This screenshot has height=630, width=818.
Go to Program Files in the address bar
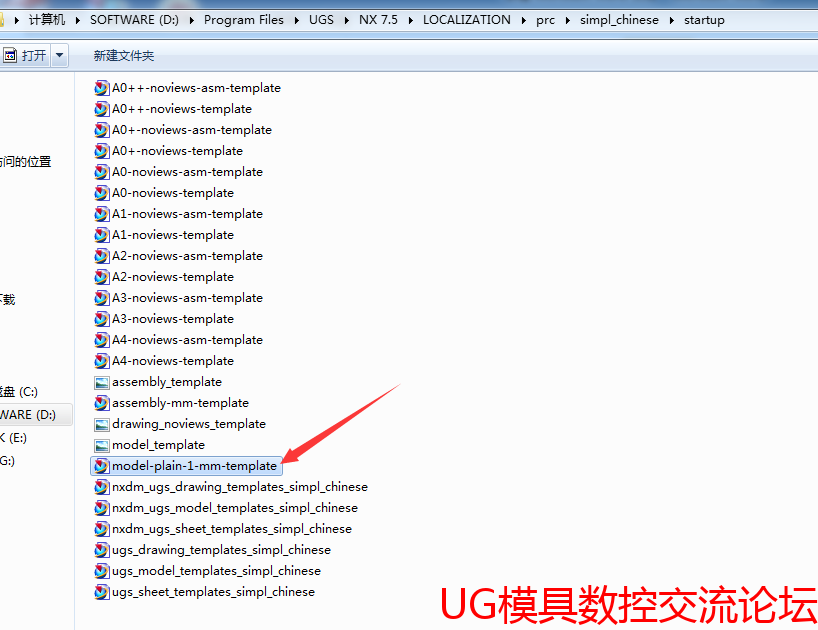click(244, 20)
